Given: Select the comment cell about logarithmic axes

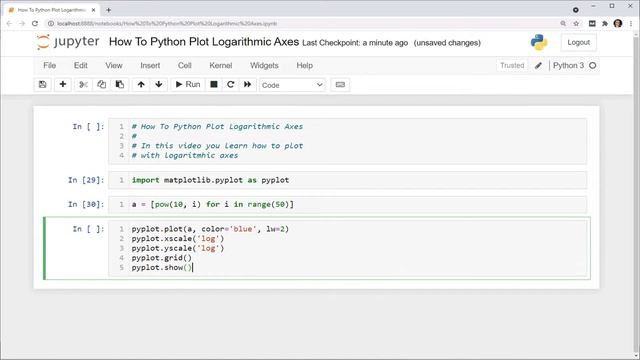Looking at the screenshot, I should tap(348, 141).
